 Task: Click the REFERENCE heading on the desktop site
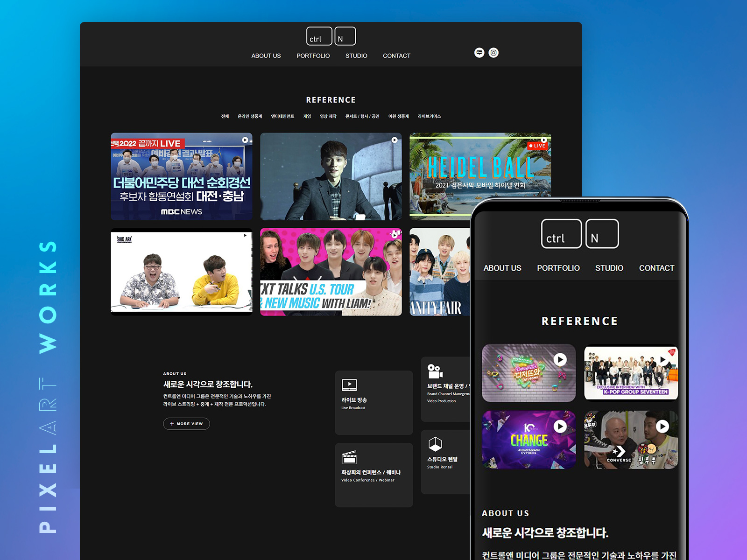pos(331,100)
